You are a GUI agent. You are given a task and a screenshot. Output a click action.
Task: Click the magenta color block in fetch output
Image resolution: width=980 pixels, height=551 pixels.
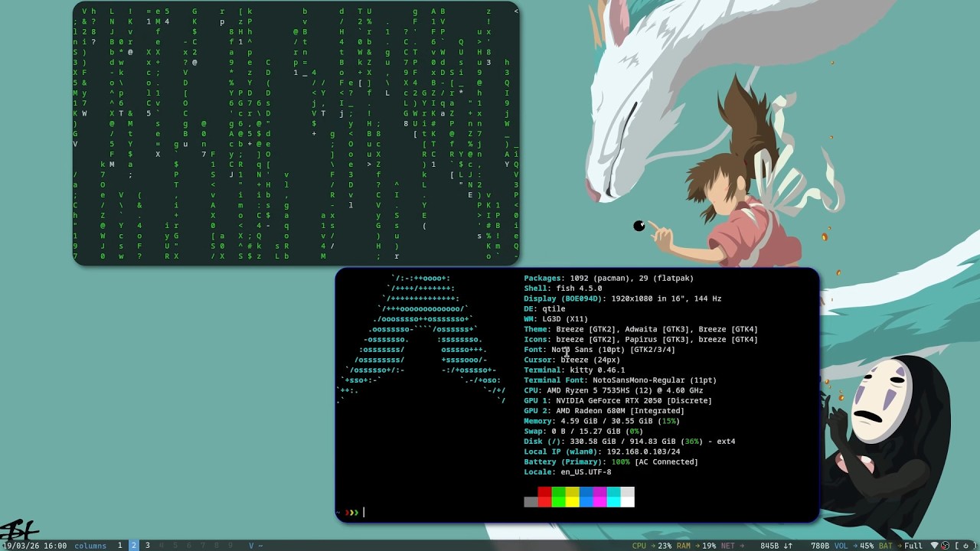coord(599,497)
